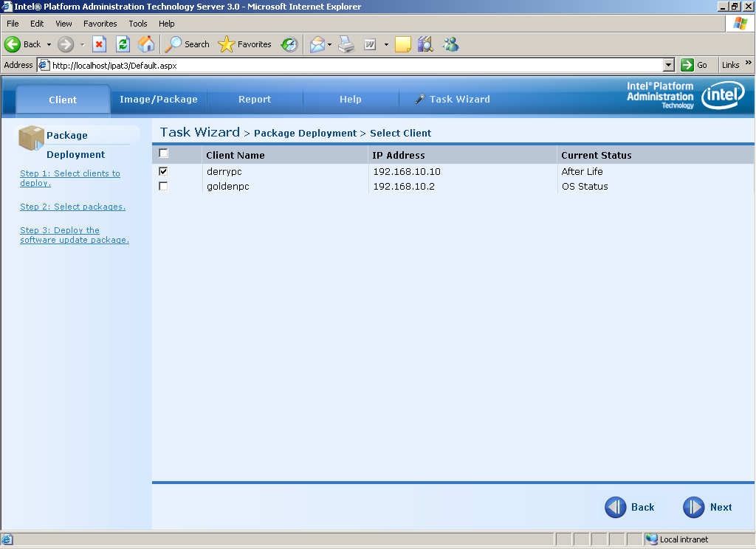Click the Intel logo in header
Image resolution: width=756 pixels, height=549 pixels.
[x=723, y=95]
